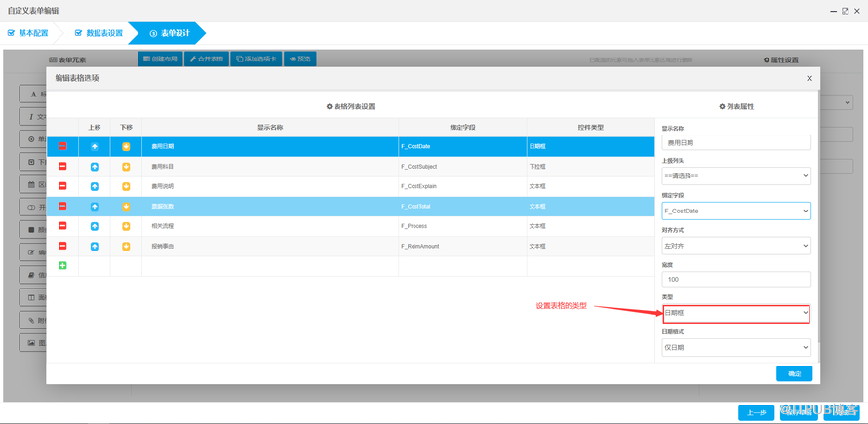The image size is (868, 424).
Task: Click the 宽度 width input field
Action: pos(736,280)
